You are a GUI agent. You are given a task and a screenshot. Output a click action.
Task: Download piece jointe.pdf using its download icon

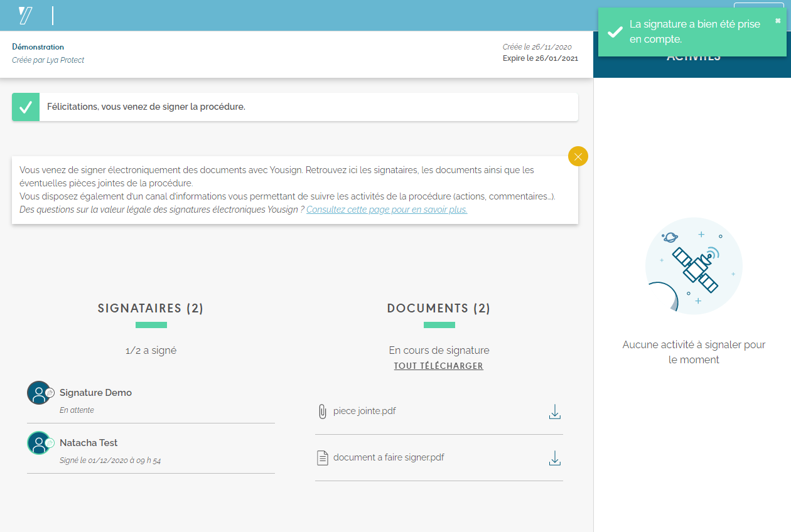pos(554,412)
